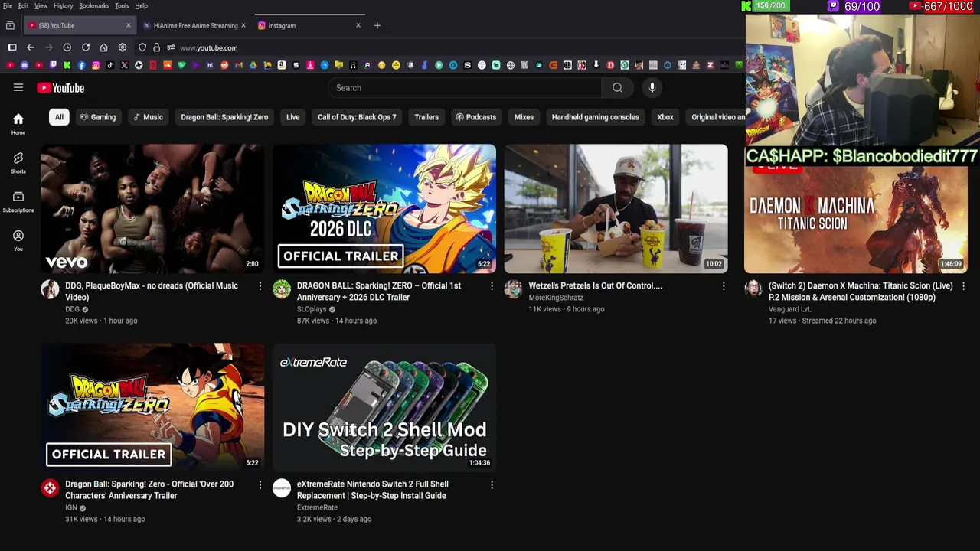
Task: Open Subscriptions from the sidebar
Action: [18, 201]
